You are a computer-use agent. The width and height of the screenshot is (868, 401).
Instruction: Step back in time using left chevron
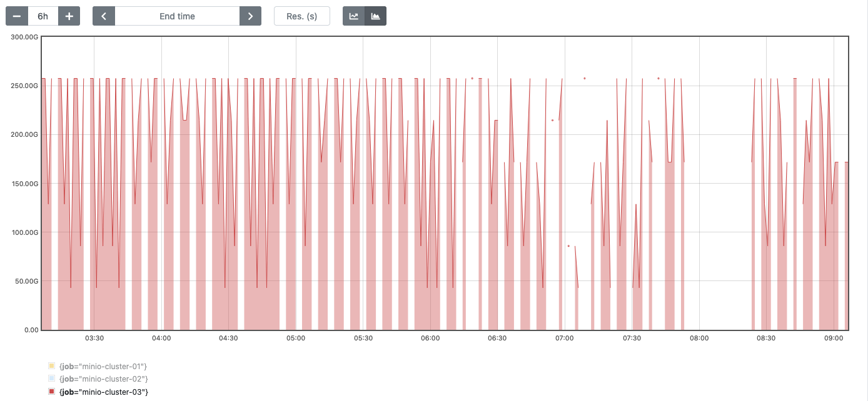pyautogui.click(x=104, y=16)
